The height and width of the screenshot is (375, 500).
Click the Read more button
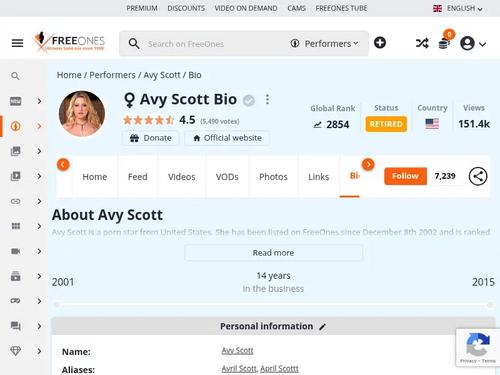[273, 253]
